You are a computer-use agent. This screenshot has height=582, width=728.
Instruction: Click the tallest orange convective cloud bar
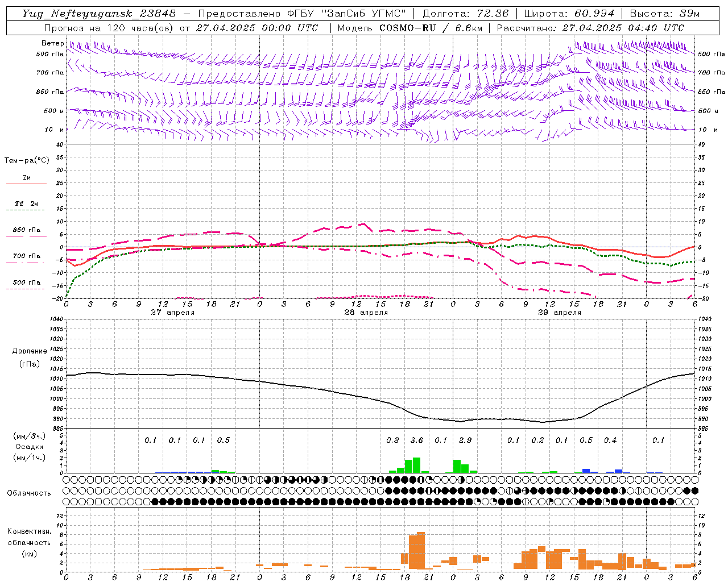click(421, 551)
